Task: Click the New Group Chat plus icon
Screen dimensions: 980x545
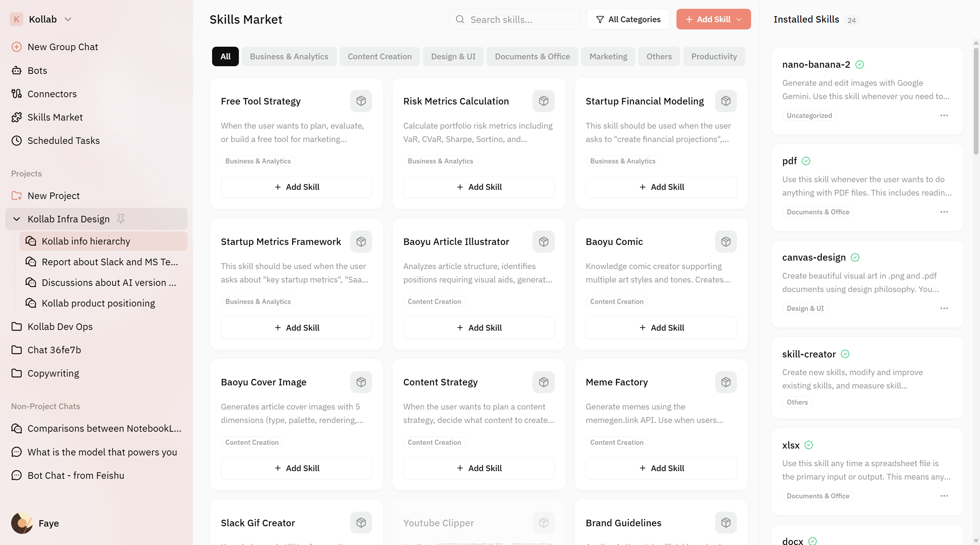Action: (x=16, y=47)
